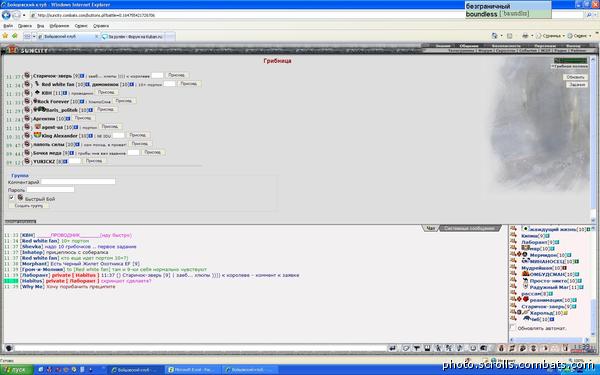Click the favorites star icon in browser toolbar

(x=5, y=36)
